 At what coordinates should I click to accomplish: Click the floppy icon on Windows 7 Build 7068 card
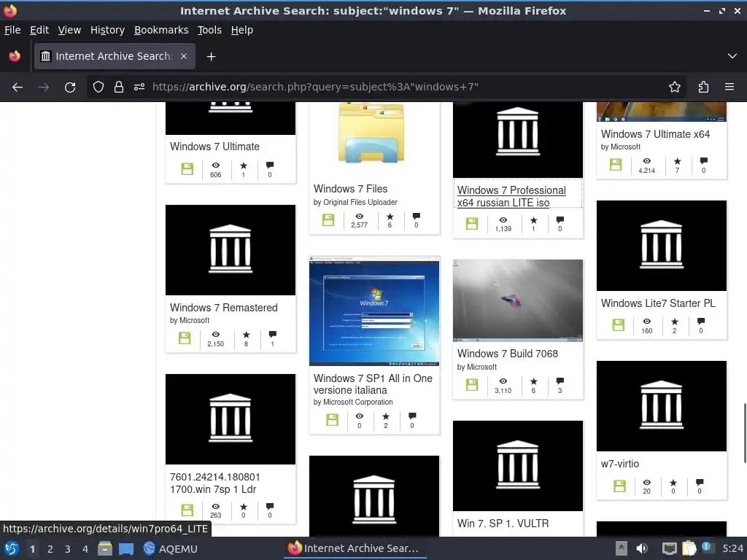coord(472,385)
